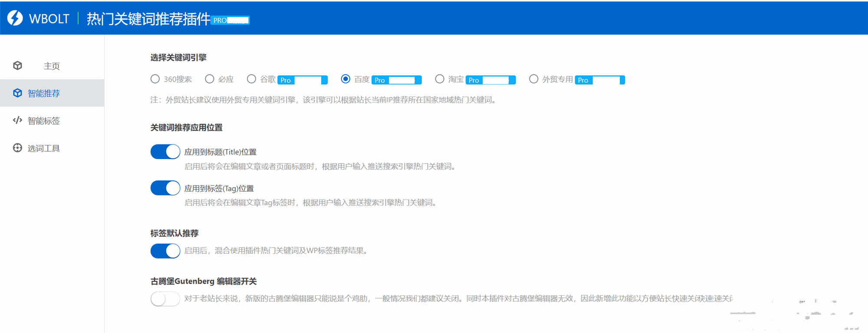Switch to the 智能标签 menu item
Image resolution: width=868 pixels, height=333 pixels.
pyautogui.click(x=43, y=121)
